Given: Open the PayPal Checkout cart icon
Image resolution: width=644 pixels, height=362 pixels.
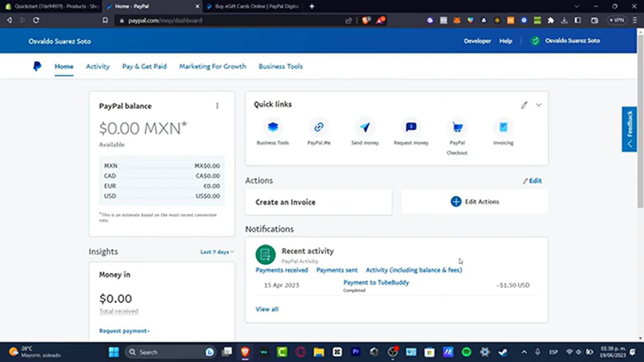Looking at the screenshot, I should pos(457,127).
